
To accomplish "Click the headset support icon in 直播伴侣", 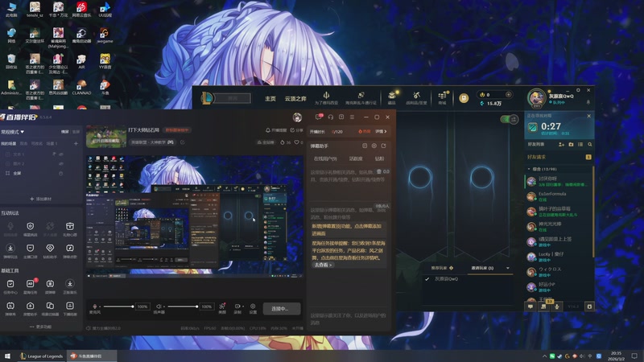I will point(331,117).
